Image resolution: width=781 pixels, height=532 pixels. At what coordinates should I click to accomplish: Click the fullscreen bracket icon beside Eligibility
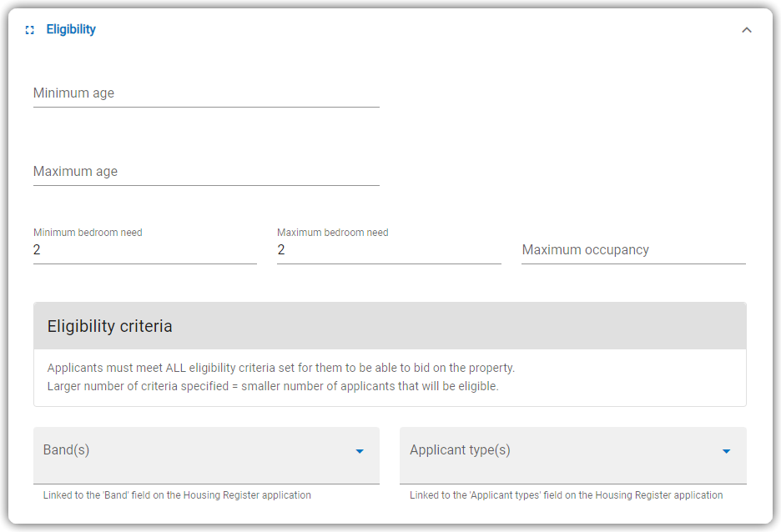(x=30, y=30)
